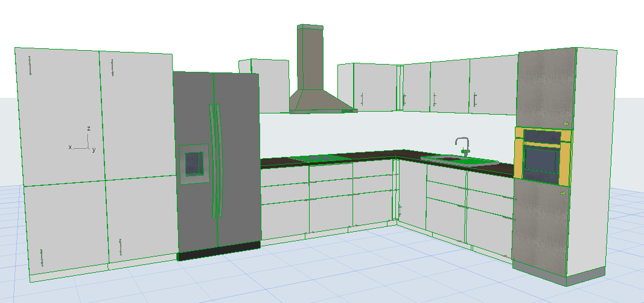Click the small yellow marker above the oven
The image size is (644, 303).
point(566,124)
